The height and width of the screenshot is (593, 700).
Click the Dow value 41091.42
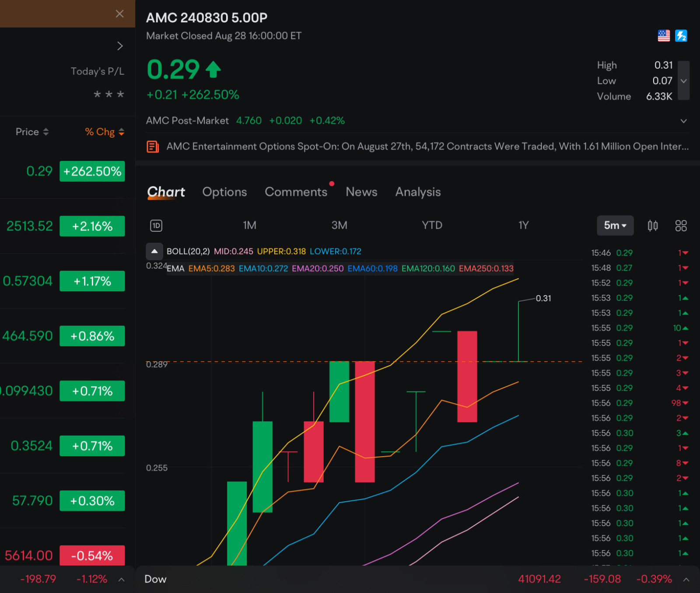coord(539,579)
